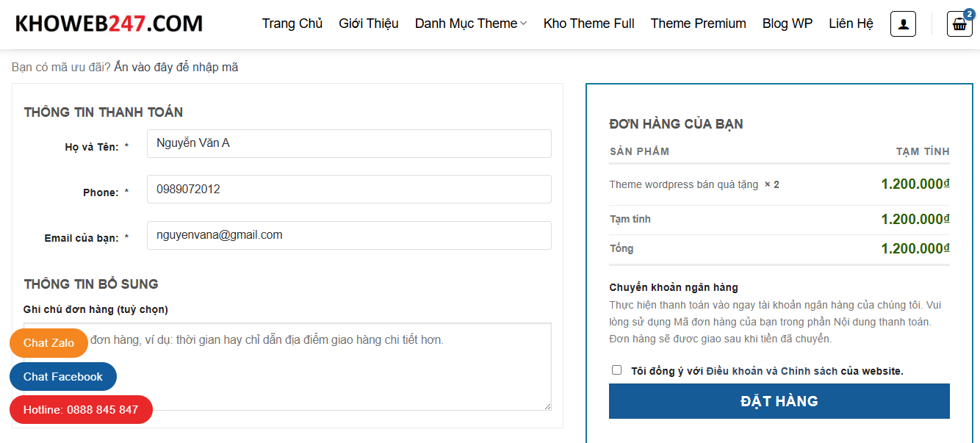Open the Liên Hệ contact page
980x443 pixels.
click(851, 24)
